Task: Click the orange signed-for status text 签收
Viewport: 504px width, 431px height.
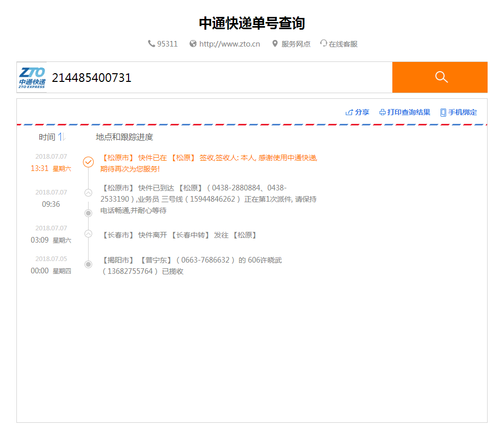Action: pyautogui.click(x=208, y=163)
